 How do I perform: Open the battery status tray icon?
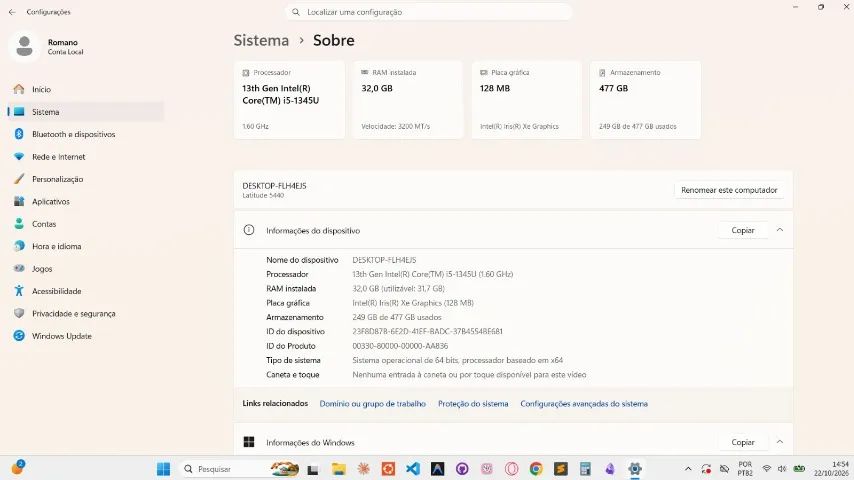799,469
